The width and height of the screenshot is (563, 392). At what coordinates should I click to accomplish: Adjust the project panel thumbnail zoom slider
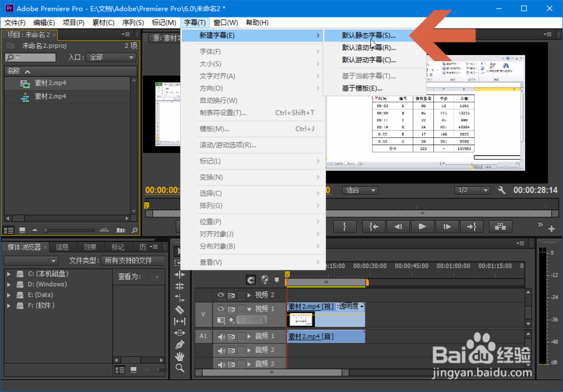coord(70,230)
